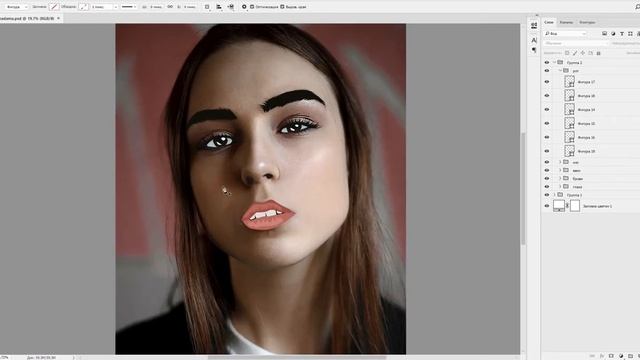Open the Заливка fill color swatch

(x=54, y=7)
